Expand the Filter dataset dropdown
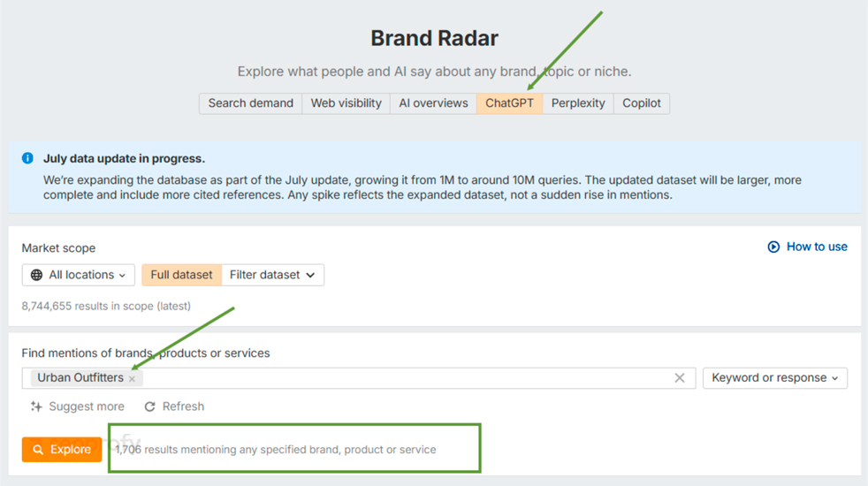The height and width of the screenshot is (486, 868). 272,275
